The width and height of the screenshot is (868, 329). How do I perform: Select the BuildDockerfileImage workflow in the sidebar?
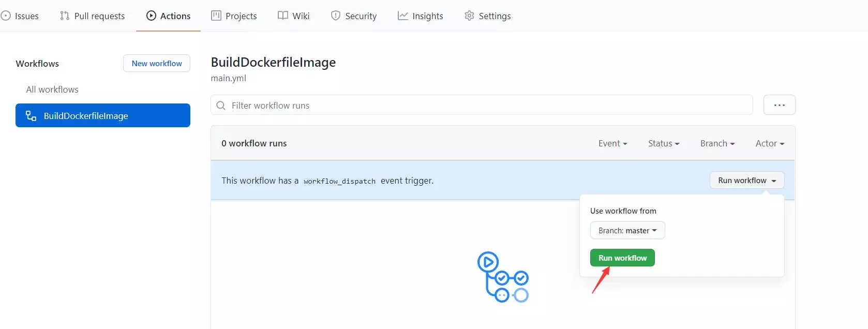point(103,115)
